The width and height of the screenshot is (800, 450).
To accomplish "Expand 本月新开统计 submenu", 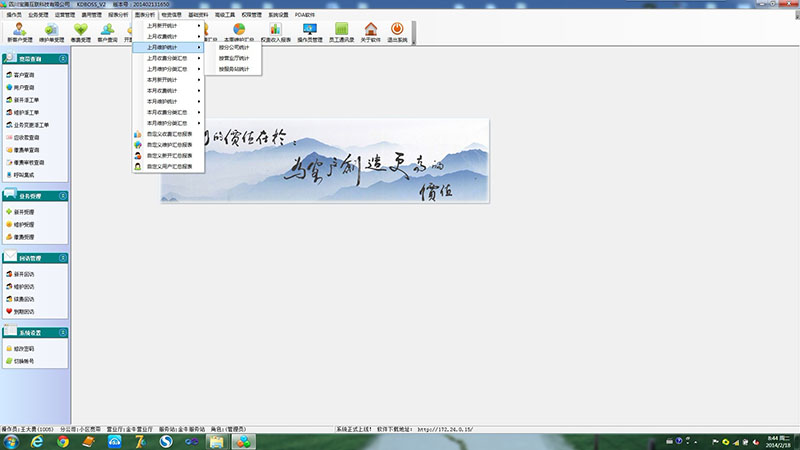I will [168, 80].
